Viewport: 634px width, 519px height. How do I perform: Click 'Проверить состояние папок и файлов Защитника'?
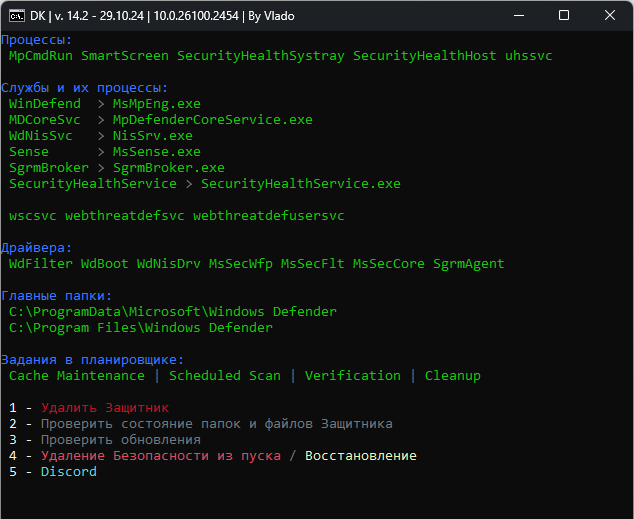point(217,424)
